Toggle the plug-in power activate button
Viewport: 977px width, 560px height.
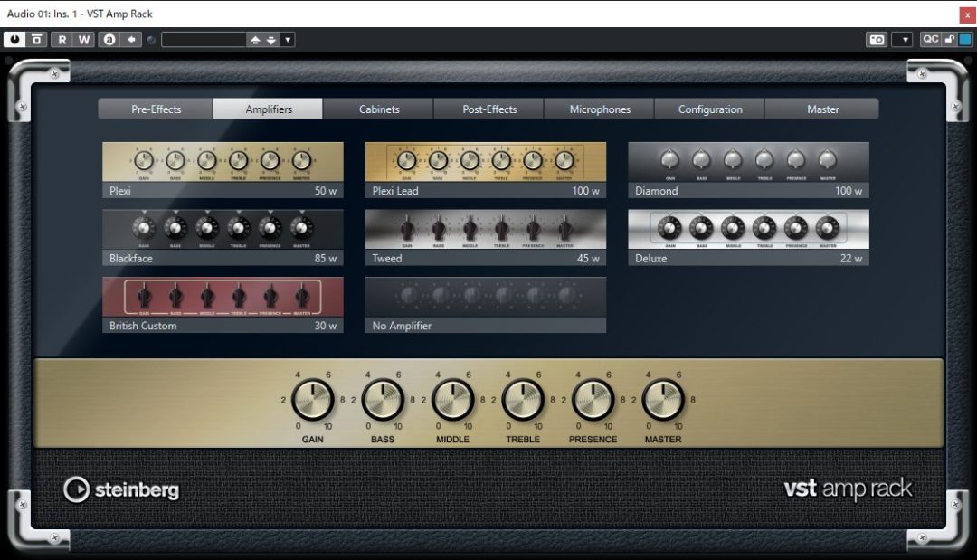[x=14, y=40]
